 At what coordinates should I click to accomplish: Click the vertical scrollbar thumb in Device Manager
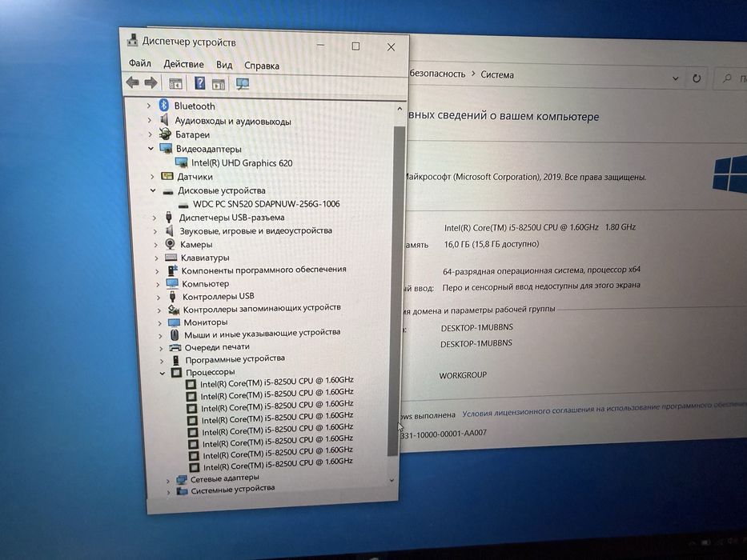[396, 291]
